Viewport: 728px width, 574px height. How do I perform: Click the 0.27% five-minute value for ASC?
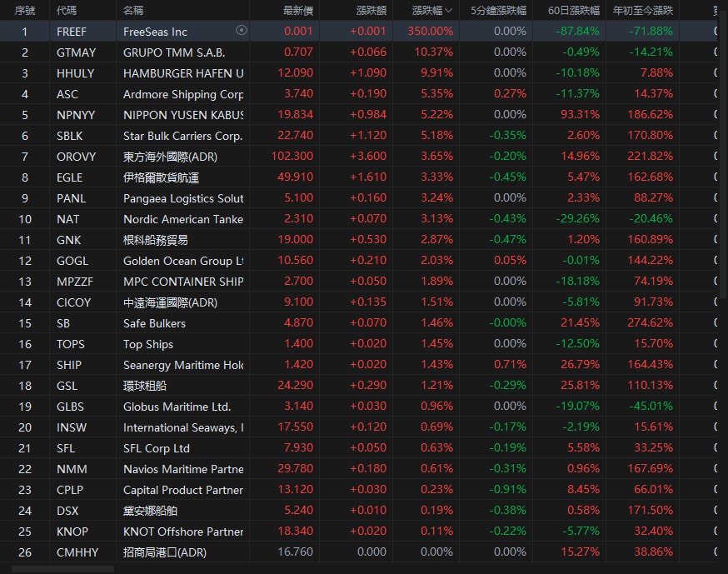click(x=511, y=94)
